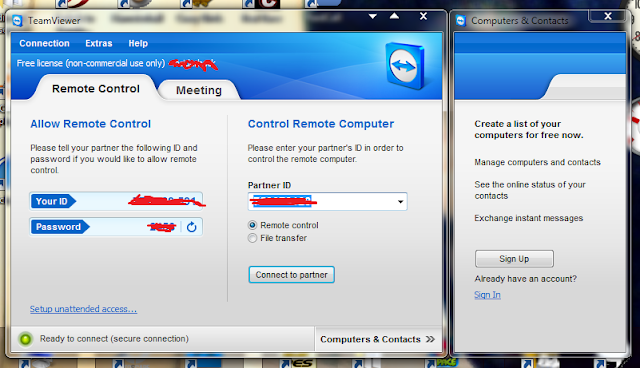The width and height of the screenshot is (640, 368).
Task: Open the Help menu
Action: 138,43
